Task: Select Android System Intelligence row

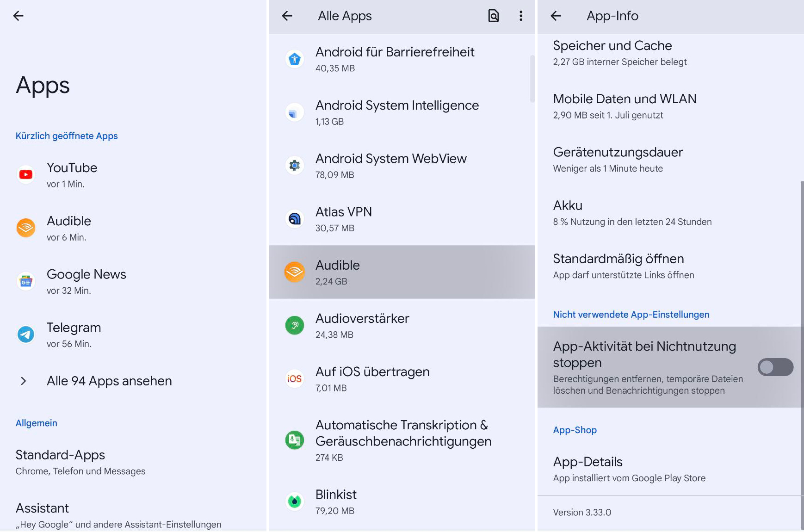Action: [402, 112]
